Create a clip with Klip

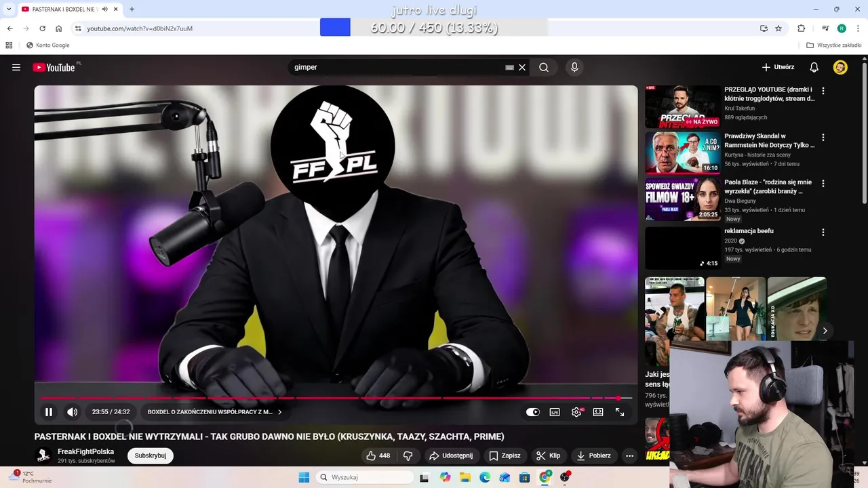(548, 455)
